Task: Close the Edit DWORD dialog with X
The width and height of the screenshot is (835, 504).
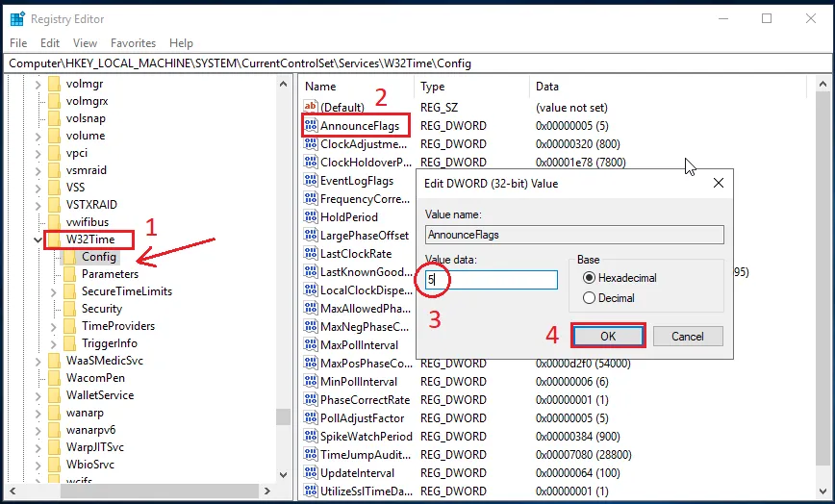Action: (719, 183)
